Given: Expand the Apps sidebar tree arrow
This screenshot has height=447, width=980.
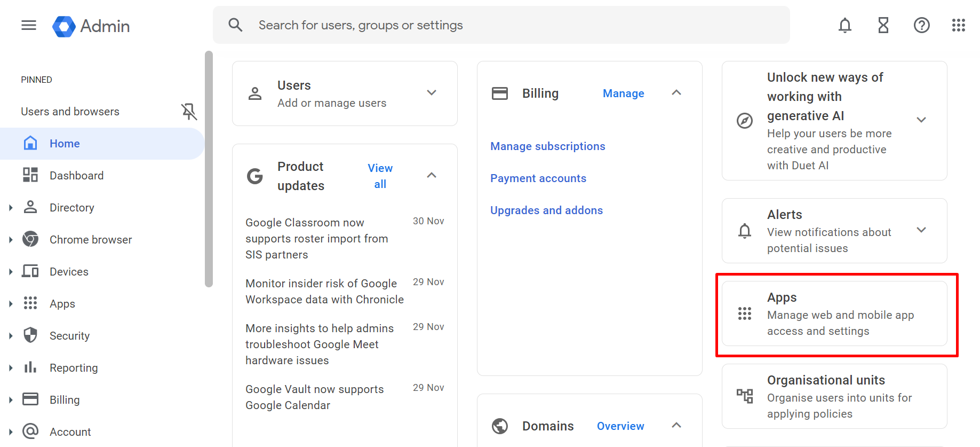Looking at the screenshot, I should click(x=11, y=304).
